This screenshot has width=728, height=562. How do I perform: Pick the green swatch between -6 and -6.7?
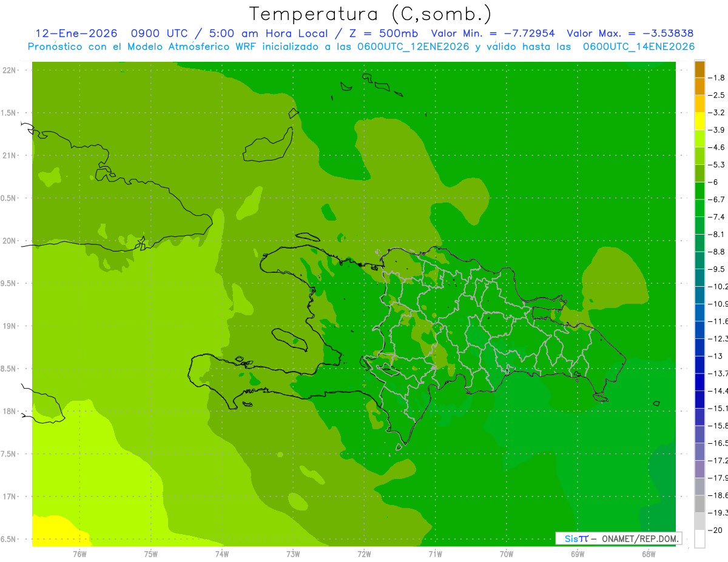pyautogui.click(x=699, y=191)
